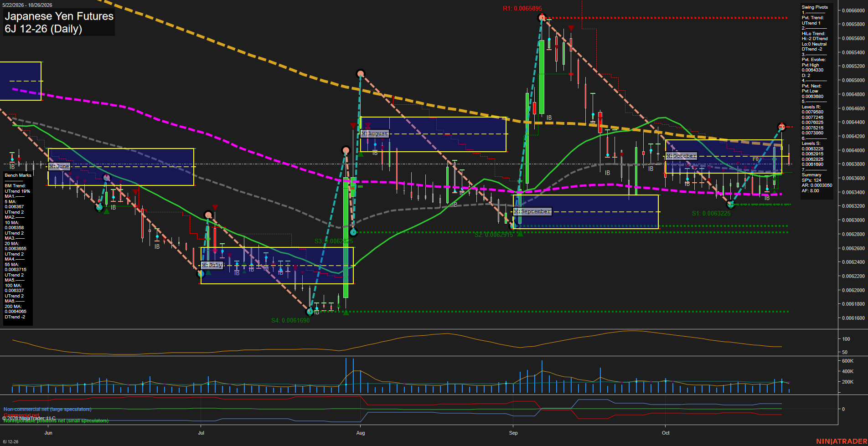This screenshot has height=446, width=868.
Task: Click the Japanese Yen Futures chart title
Action: (x=59, y=16)
